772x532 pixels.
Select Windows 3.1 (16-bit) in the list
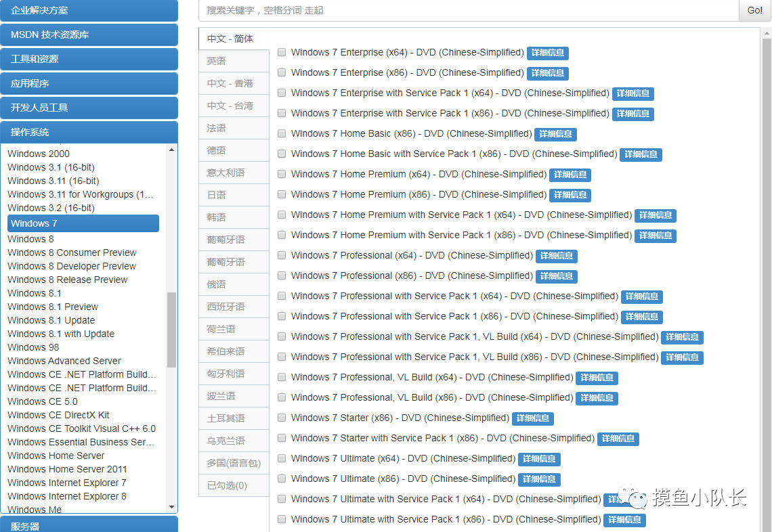(51, 167)
